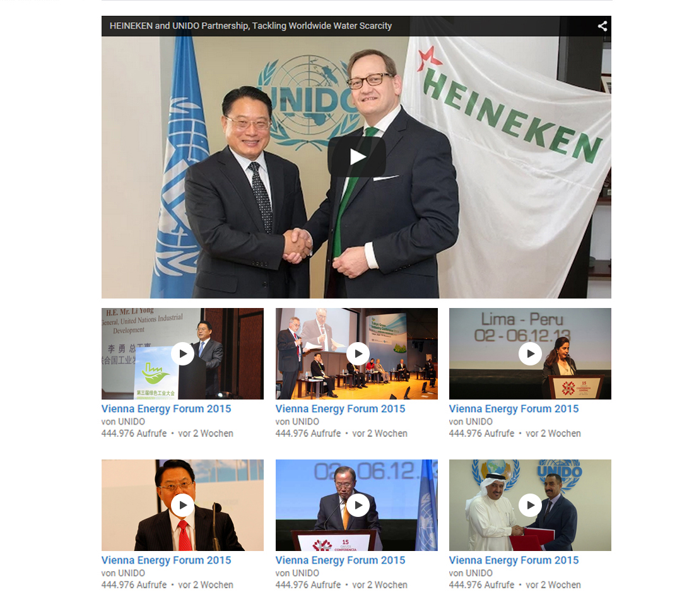Screen dimensions: 694x616
Task: Play the Lima - Peru speaker video
Action: pyautogui.click(x=530, y=354)
